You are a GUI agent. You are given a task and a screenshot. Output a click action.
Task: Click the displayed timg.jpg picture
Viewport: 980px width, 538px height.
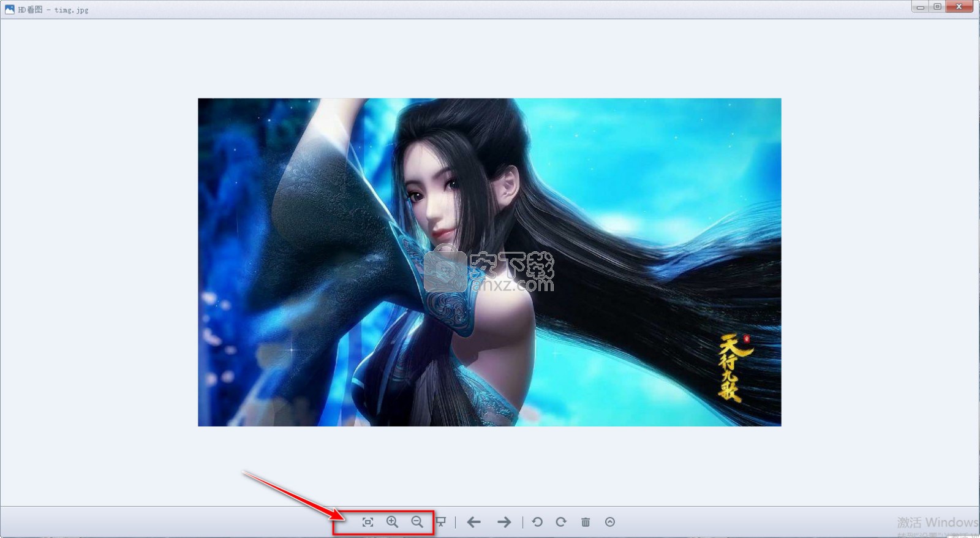[x=489, y=262]
